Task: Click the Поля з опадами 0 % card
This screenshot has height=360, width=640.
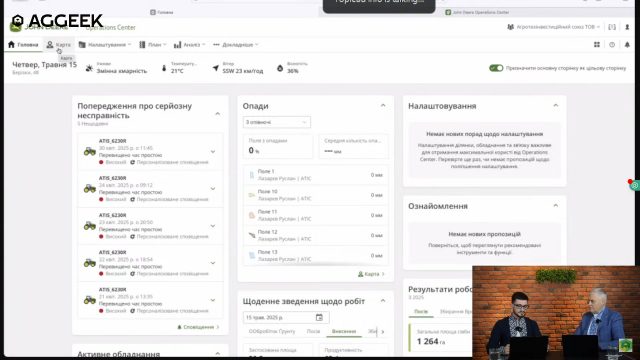Action: (x=278, y=146)
